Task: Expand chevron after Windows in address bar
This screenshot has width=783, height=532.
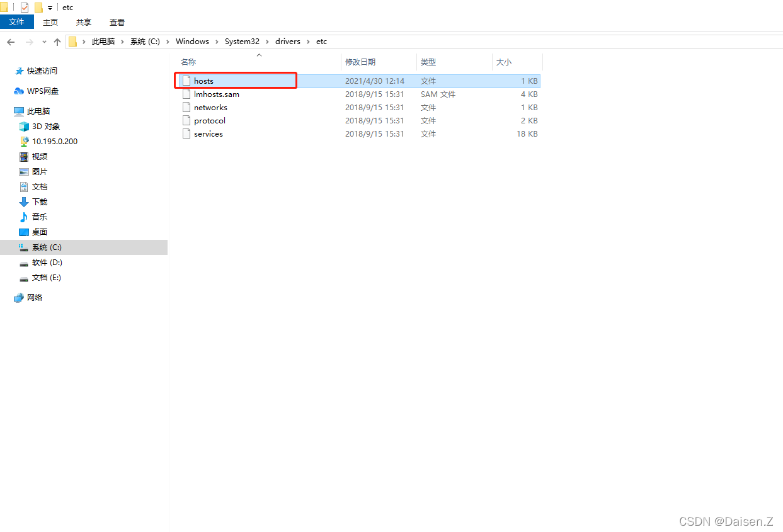Action: pyautogui.click(x=217, y=42)
